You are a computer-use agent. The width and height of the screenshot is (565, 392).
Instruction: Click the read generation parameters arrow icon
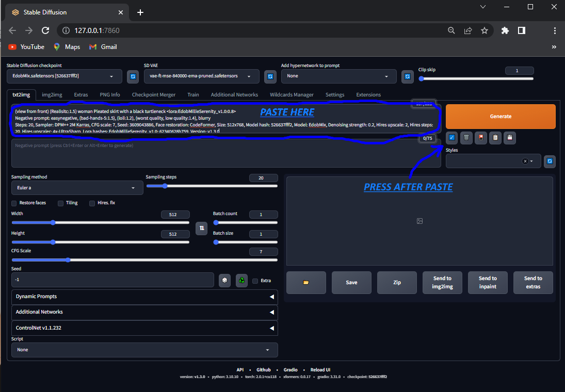point(452,138)
